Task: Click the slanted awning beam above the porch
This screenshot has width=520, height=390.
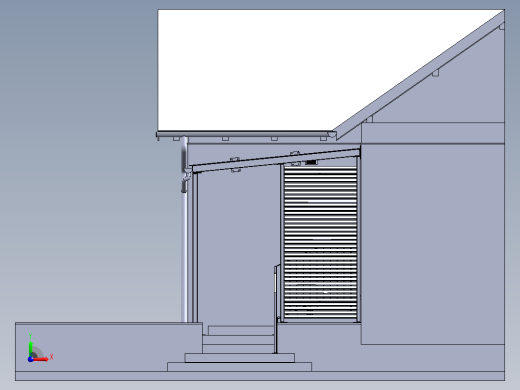Action: [275, 160]
